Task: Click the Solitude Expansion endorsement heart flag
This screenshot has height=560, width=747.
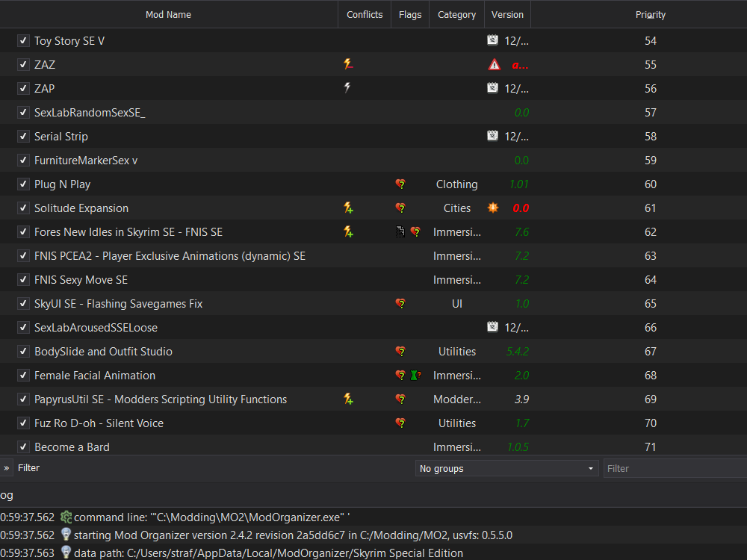Action: pyautogui.click(x=400, y=208)
